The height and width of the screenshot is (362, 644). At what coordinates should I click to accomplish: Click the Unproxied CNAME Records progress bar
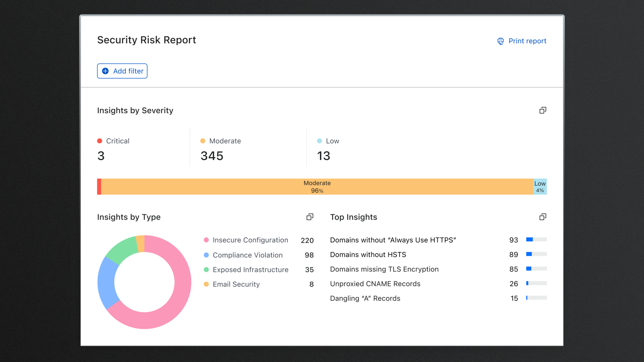pyautogui.click(x=536, y=283)
